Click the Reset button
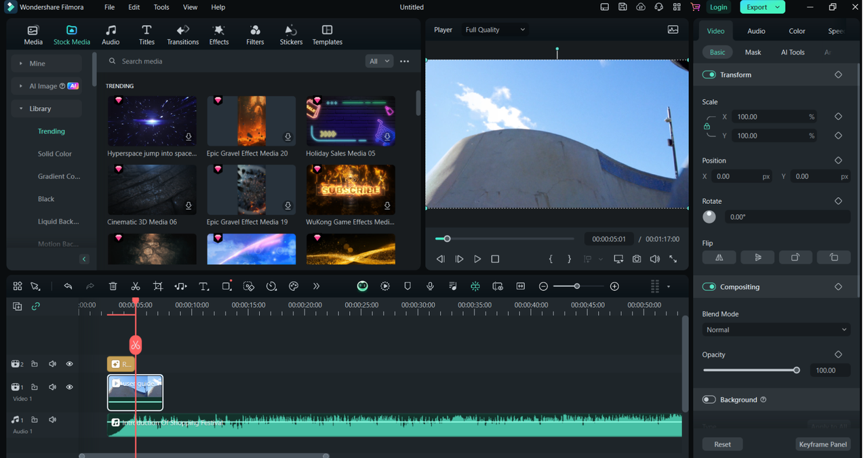 pyautogui.click(x=722, y=444)
